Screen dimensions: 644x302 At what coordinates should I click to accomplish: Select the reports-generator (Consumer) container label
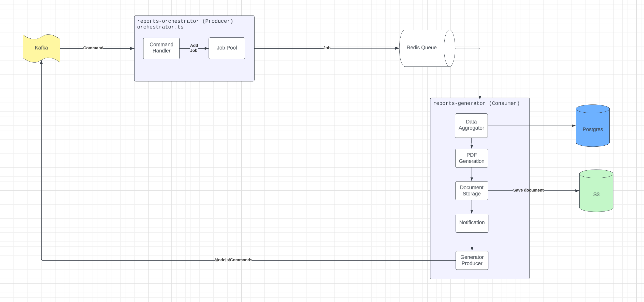point(476,103)
